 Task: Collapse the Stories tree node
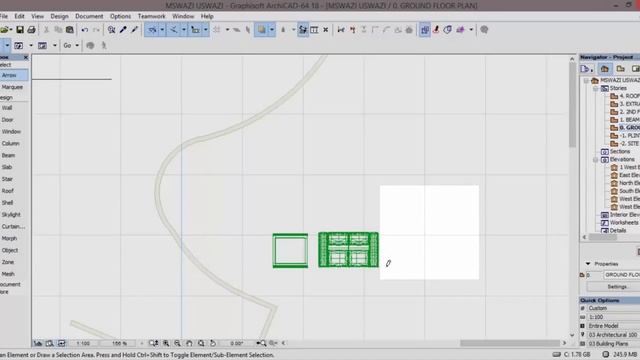tap(596, 88)
